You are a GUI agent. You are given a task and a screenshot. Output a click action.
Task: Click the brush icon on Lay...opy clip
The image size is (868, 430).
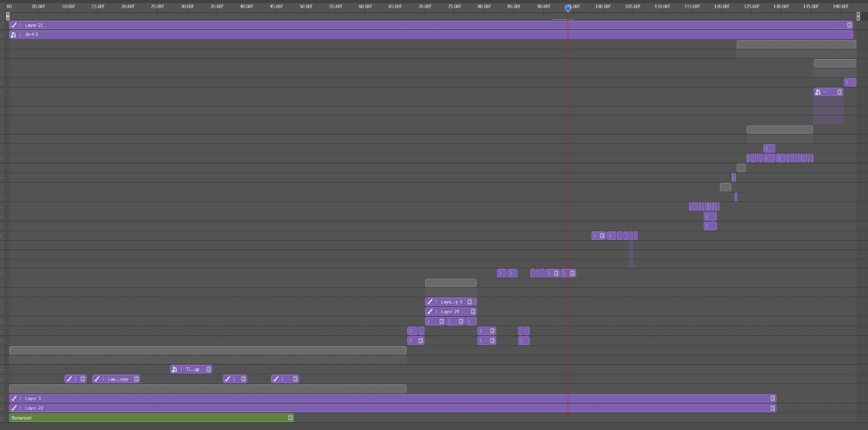click(x=97, y=379)
